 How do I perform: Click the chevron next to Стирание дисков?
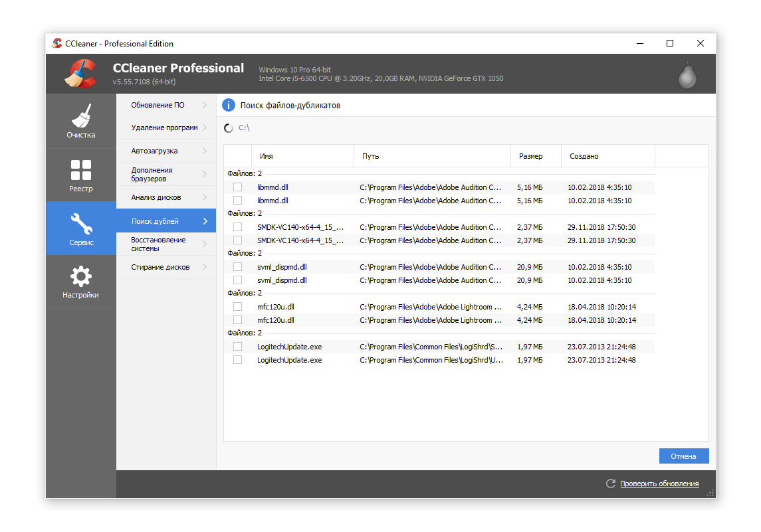pos(205,267)
